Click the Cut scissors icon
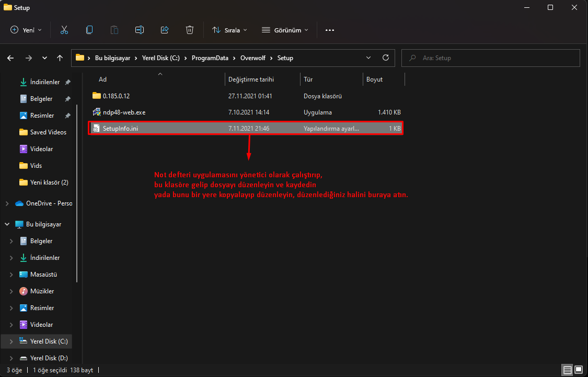The height and width of the screenshot is (377, 588). (x=64, y=30)
